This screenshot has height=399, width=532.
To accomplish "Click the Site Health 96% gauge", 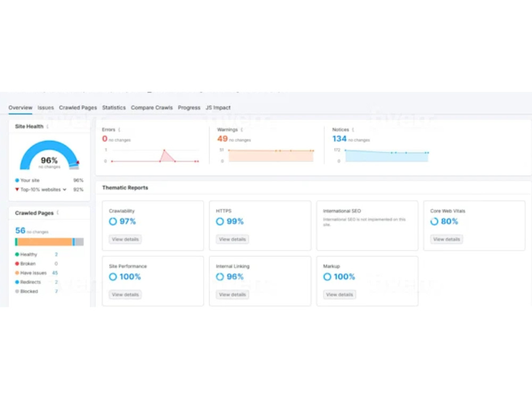I will click(49, 155).
